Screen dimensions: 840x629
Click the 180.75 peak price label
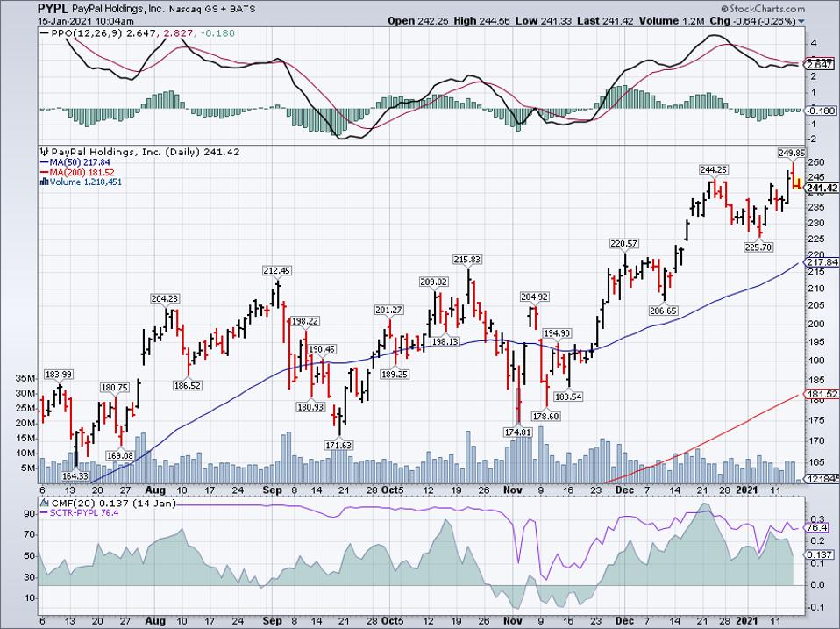click(115, 388)
